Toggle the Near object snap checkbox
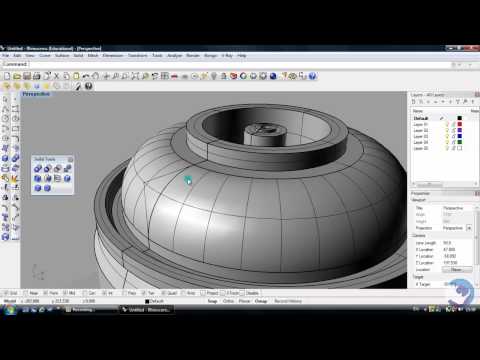 [26, 293]
